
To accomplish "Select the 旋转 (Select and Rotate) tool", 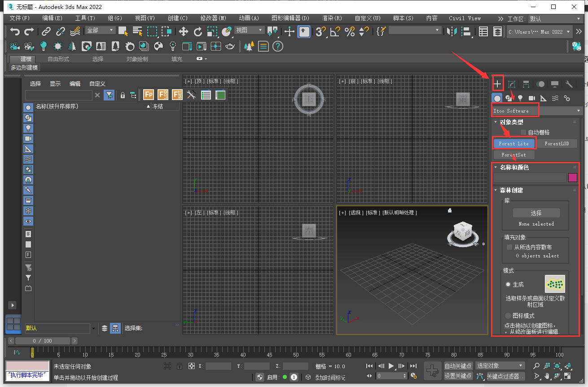I will [x=198, y=31].
